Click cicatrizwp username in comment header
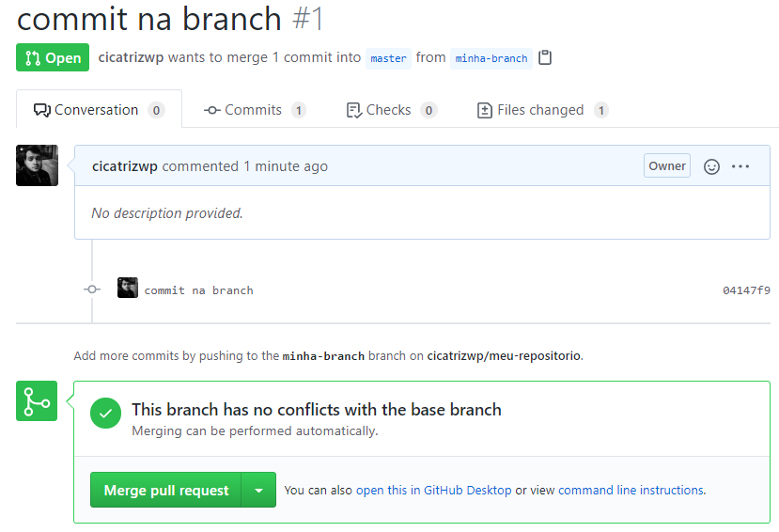The width and height of the screenshot is (779, 532). (125, 166)
